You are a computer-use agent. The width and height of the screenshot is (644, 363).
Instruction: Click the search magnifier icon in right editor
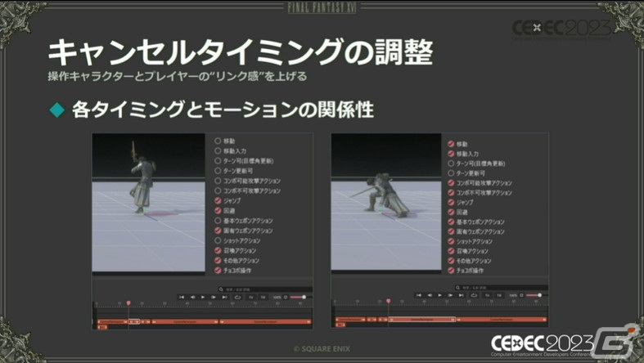coord(457,288)
